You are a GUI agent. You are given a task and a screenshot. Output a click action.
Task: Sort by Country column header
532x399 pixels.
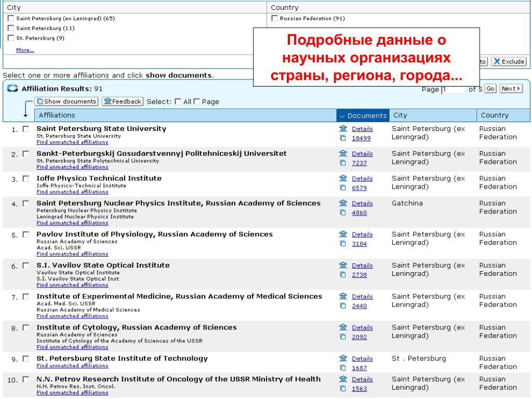[x=503, y=115]
